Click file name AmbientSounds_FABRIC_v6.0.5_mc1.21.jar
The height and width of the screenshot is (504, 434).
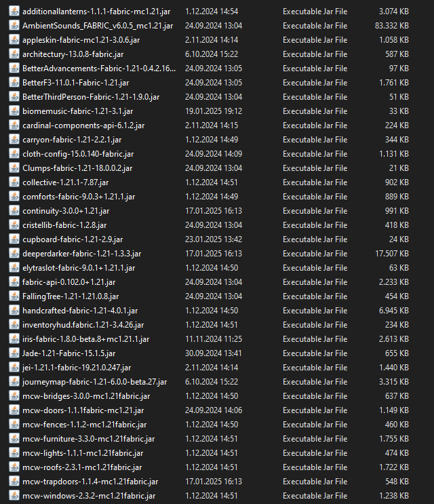point(98,25)
